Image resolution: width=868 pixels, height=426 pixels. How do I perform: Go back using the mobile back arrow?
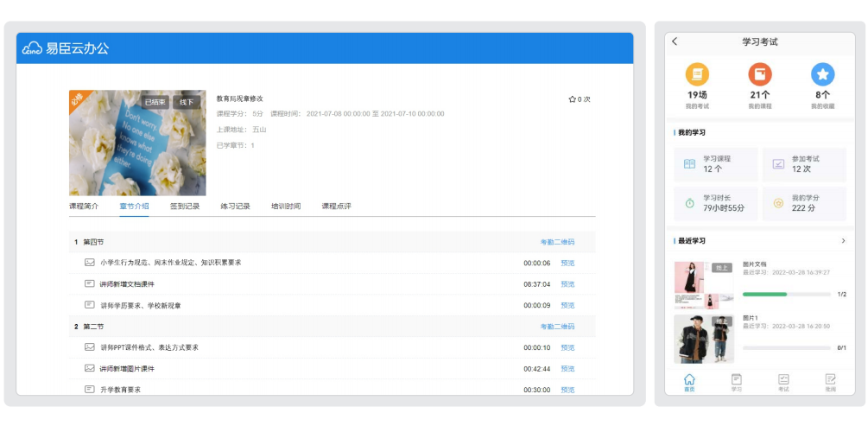click(x=675, y=41)
